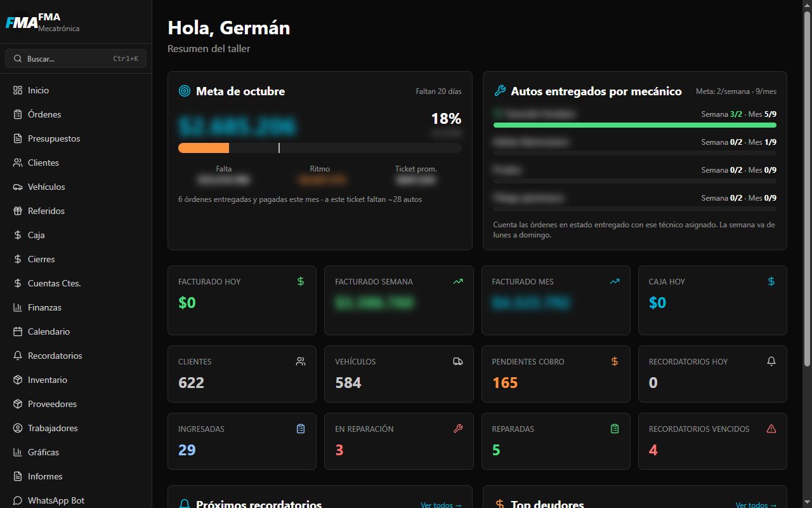Screen dimensions: 812x508
Task: Click the Referidos gift icon
Action: [18, 211]
